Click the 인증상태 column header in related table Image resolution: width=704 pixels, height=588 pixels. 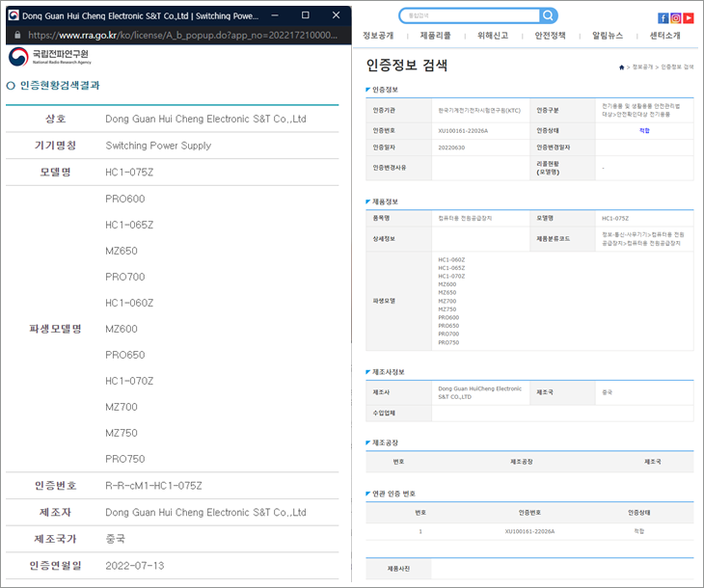638,513
